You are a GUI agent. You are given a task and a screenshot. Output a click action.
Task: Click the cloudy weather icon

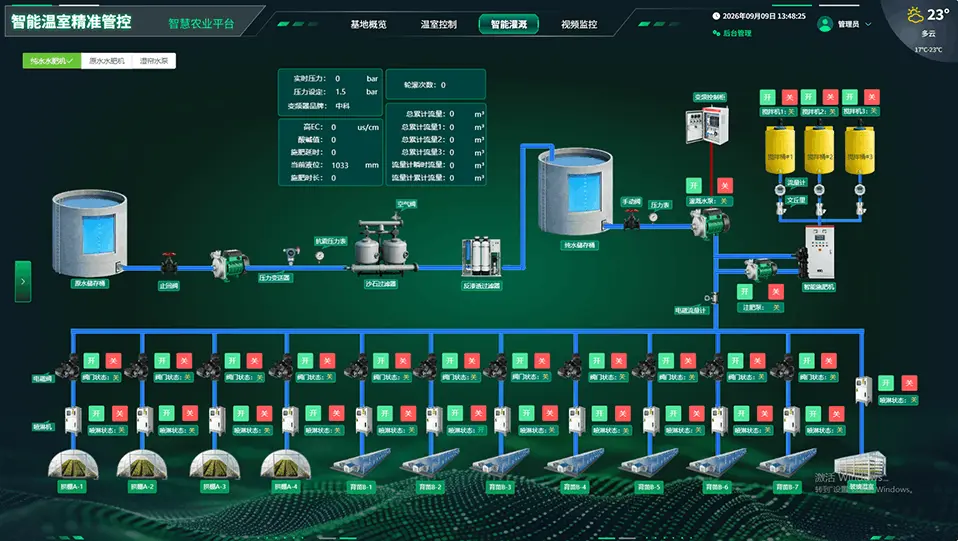pos(915,15)
